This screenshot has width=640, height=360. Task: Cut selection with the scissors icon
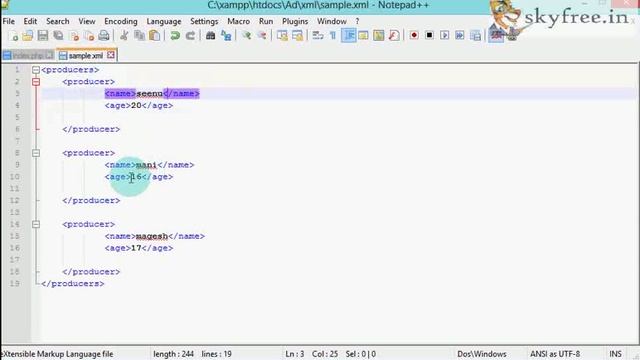[x=124, y=36]
